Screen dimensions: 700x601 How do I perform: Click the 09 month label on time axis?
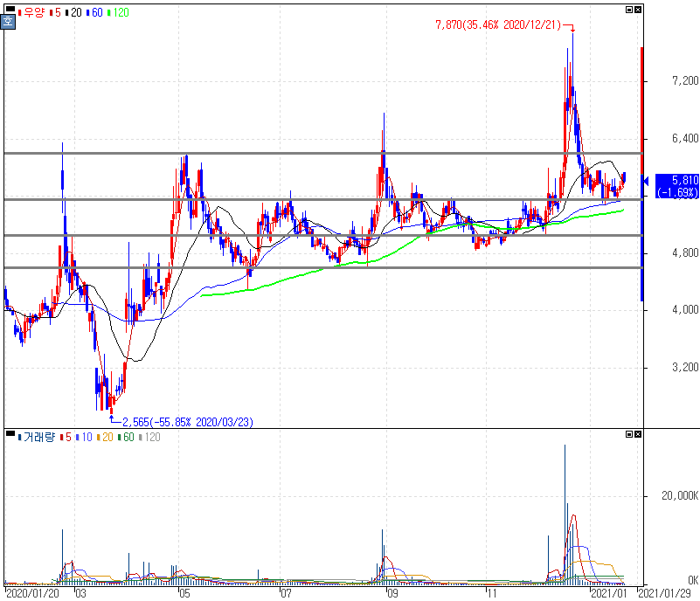point(392,593)
